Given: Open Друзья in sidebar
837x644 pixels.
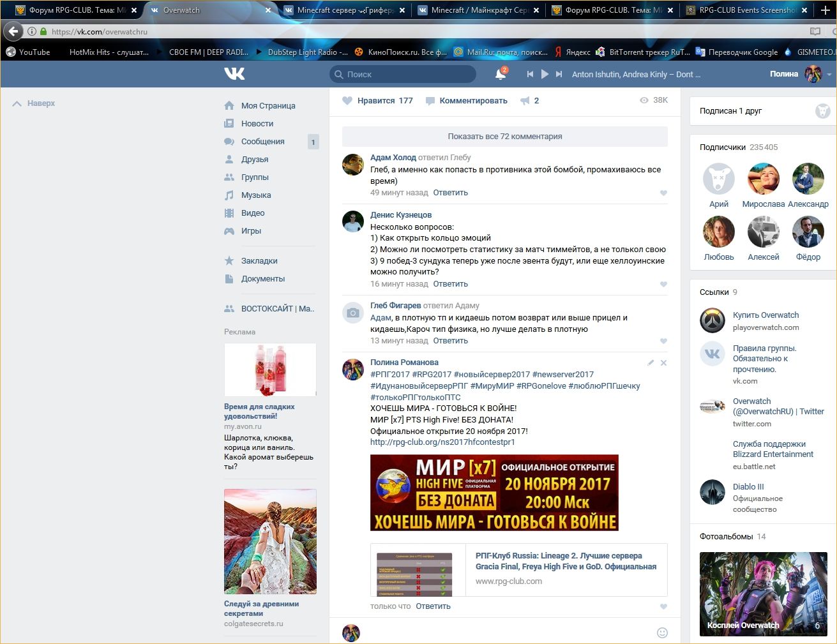Looking at the screenshot, I should 255,160.
